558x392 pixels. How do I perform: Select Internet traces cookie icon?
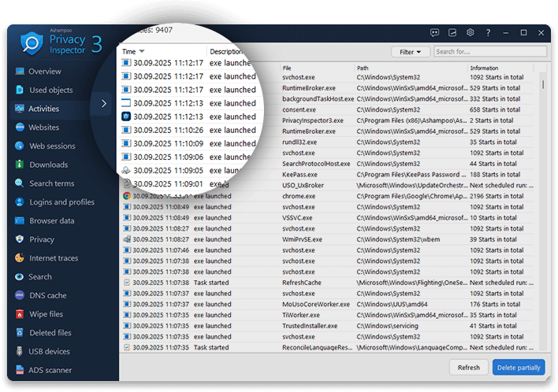(20, 258)
